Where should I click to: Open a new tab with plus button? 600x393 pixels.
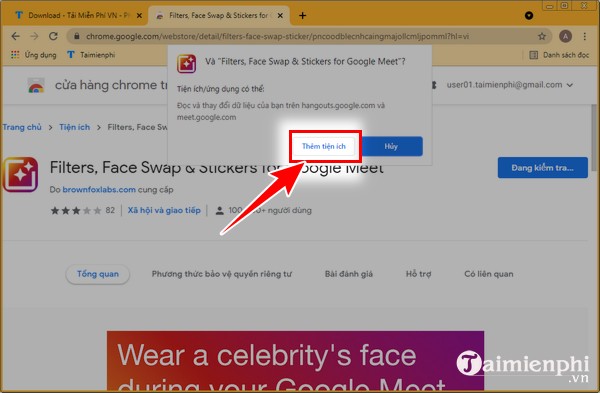302,16
